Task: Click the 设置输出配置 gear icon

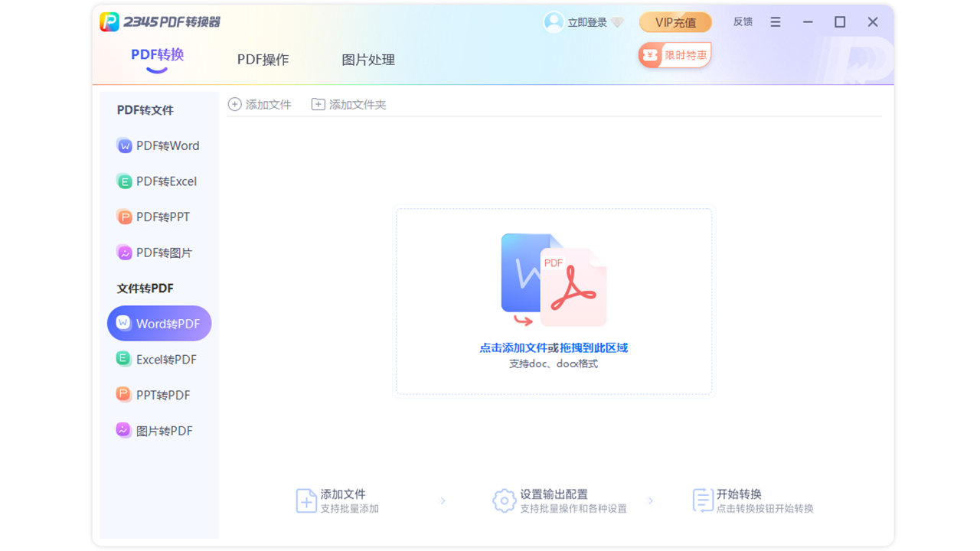Action: coord(505,500)
